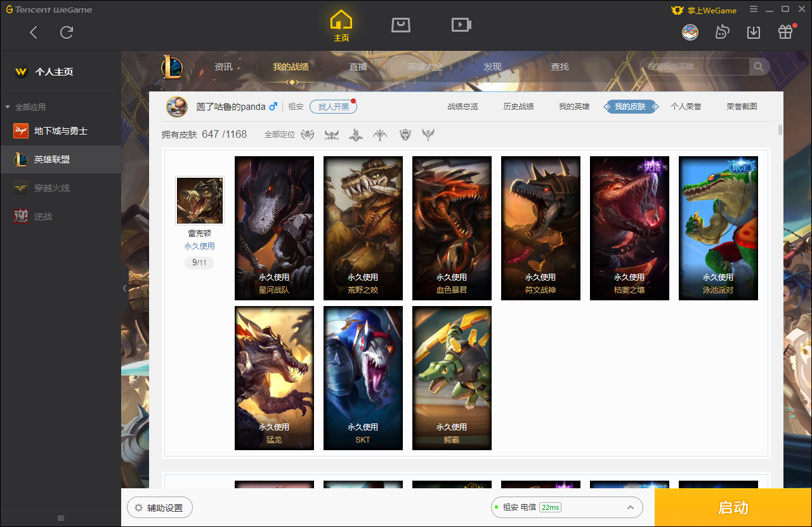
Task: Open the 资讯 tab
Action: (x=223, y=67)
